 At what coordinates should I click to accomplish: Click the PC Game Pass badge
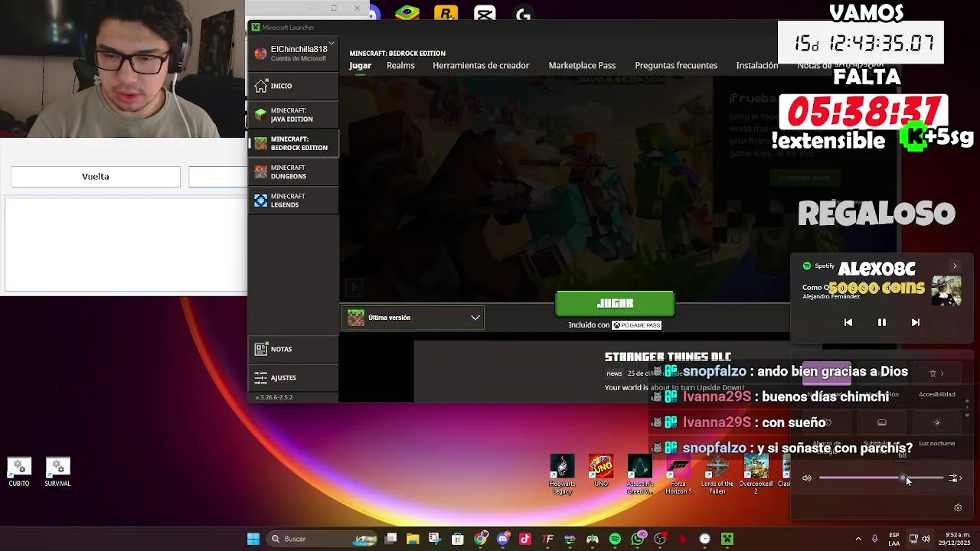636,325
